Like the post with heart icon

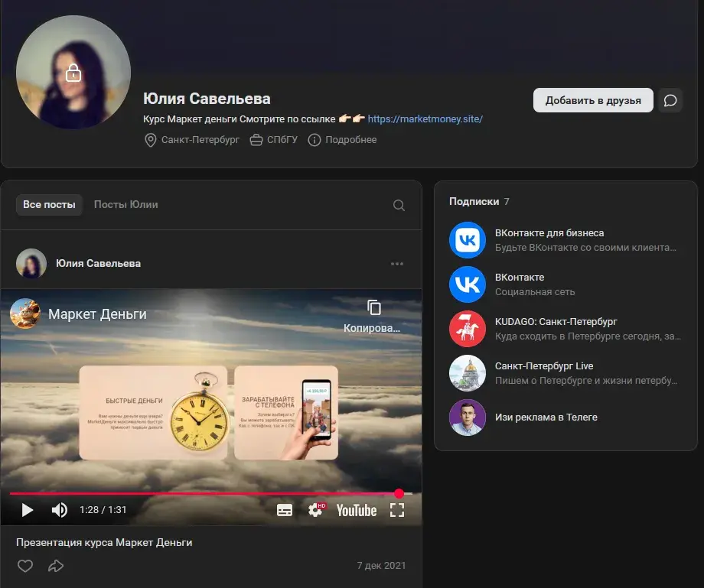point(25,566)
